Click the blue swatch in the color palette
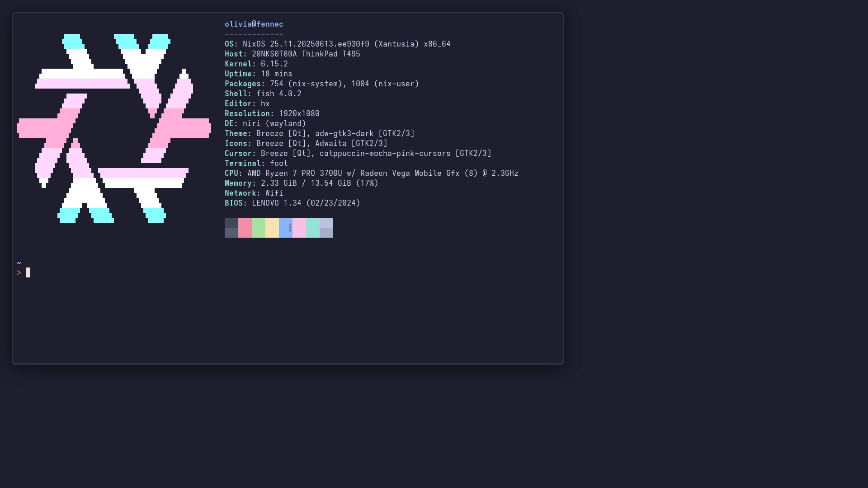This screenshot has height=488, width=868. 286,228
